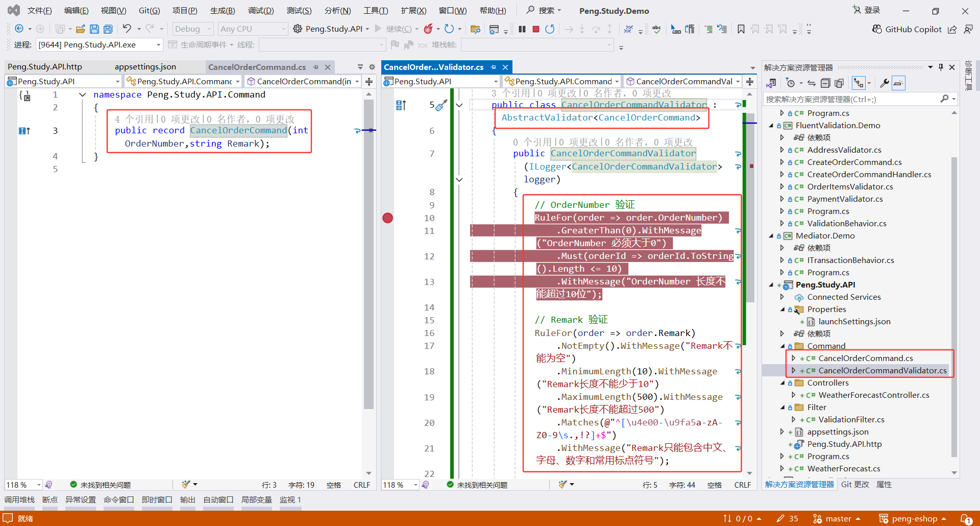Pause execution with the Break All button

(x=522, y=29)
